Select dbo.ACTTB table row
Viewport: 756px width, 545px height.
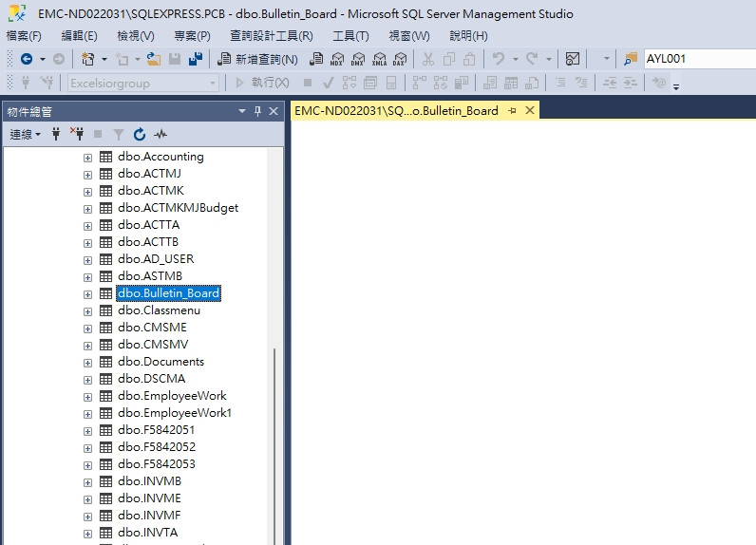click(148, 242)
